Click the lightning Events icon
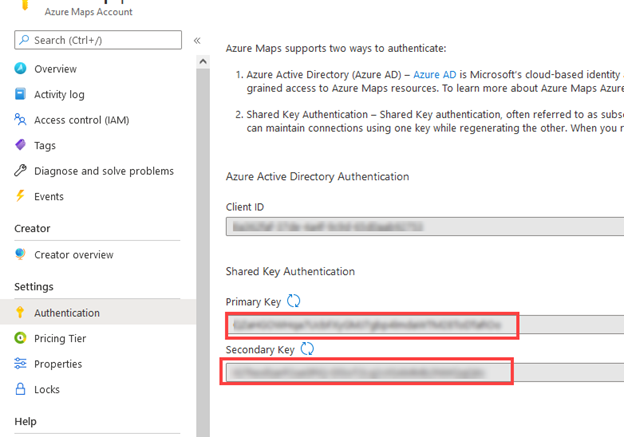 point(20,196)
